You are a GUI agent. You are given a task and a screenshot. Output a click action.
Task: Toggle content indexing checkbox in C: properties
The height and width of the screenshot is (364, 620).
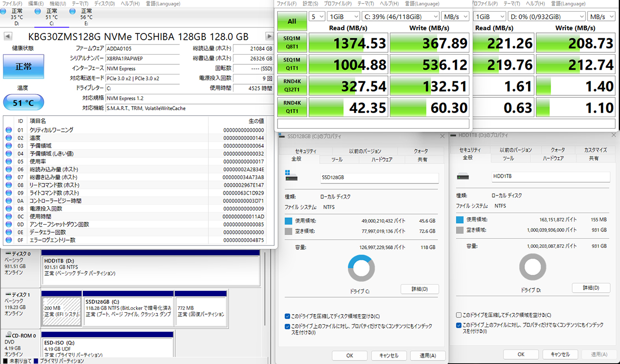point(288,326)
